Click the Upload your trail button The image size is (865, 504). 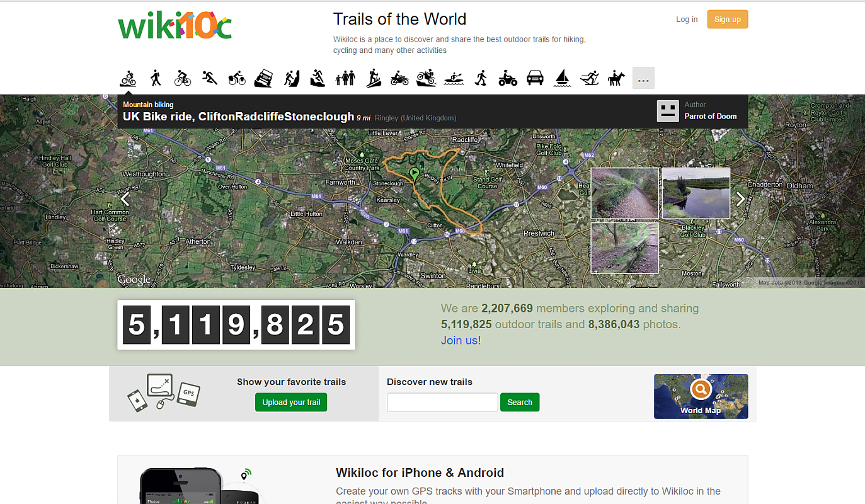pyautogui.click(x=291, y=402)
